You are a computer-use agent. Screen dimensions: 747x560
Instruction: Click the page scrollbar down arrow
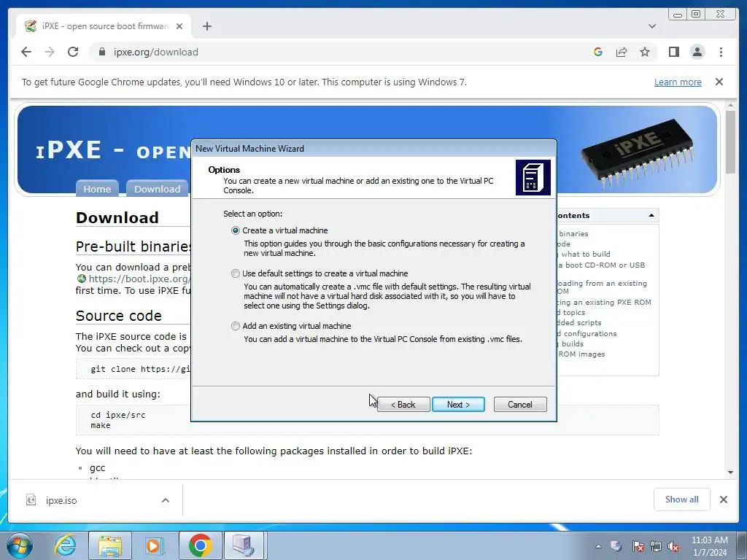point(730,472)
